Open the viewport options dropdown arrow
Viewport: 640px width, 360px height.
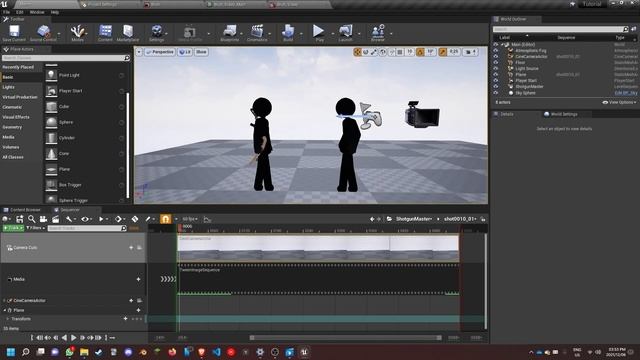pos(139,52)
